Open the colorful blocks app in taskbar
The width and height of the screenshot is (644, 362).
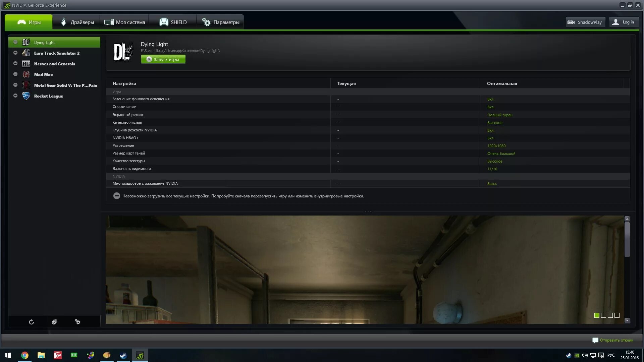tap(90, 355)
